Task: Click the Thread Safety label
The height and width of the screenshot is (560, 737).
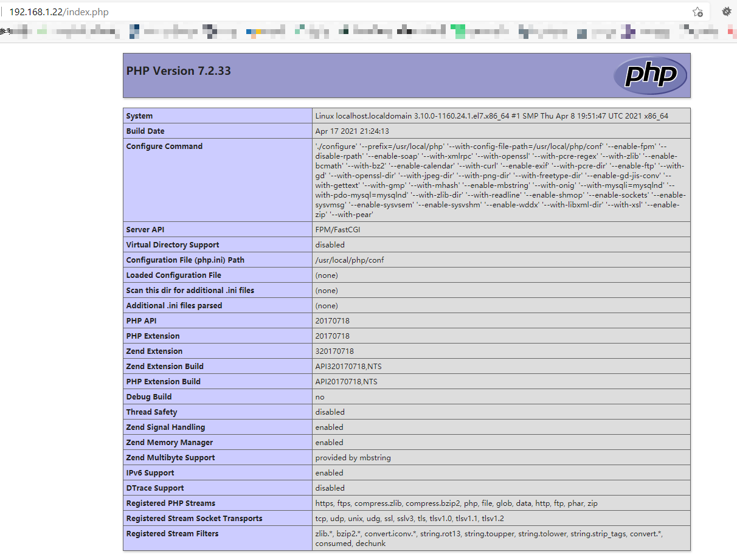Action: [x=151, y=412]
